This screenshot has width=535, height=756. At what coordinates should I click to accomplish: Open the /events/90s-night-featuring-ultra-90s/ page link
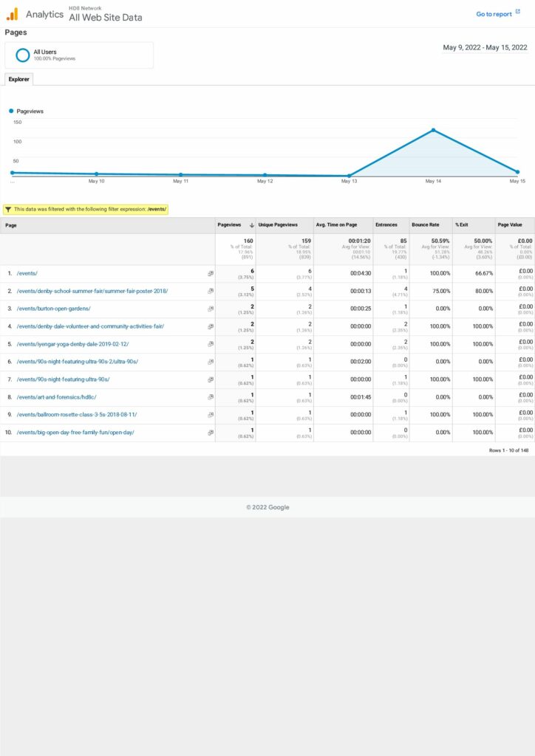(64, 379)
